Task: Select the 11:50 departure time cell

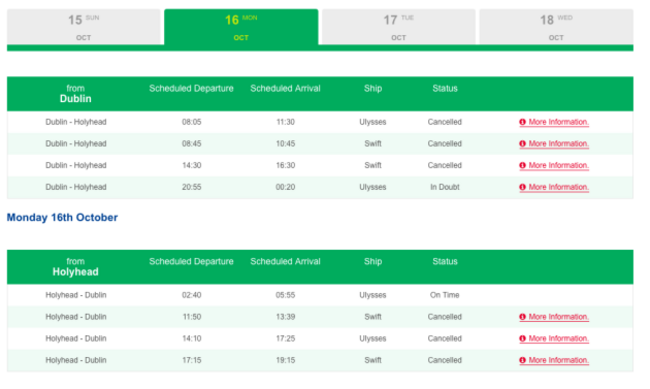Action: (x=192, y=317)
